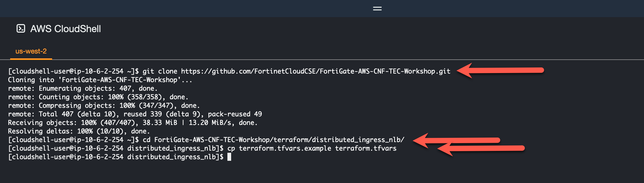
Task: Click the 'Counting objects' output line
Action: tap(98, 97)
